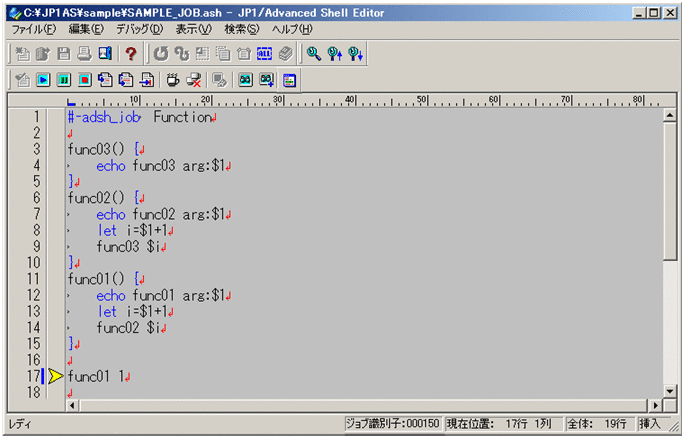Click the Open file toolbar icon

[x=43, y=54]
